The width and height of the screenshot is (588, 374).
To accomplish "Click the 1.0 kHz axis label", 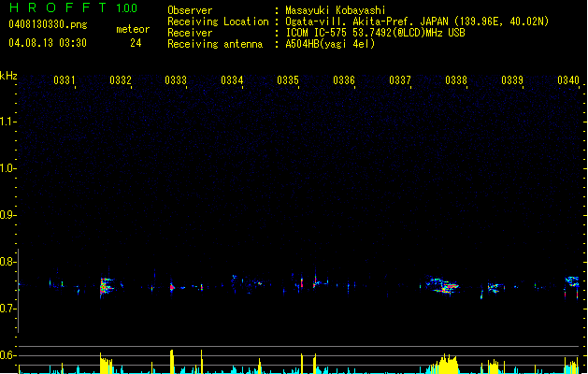I will click(7, 168).
